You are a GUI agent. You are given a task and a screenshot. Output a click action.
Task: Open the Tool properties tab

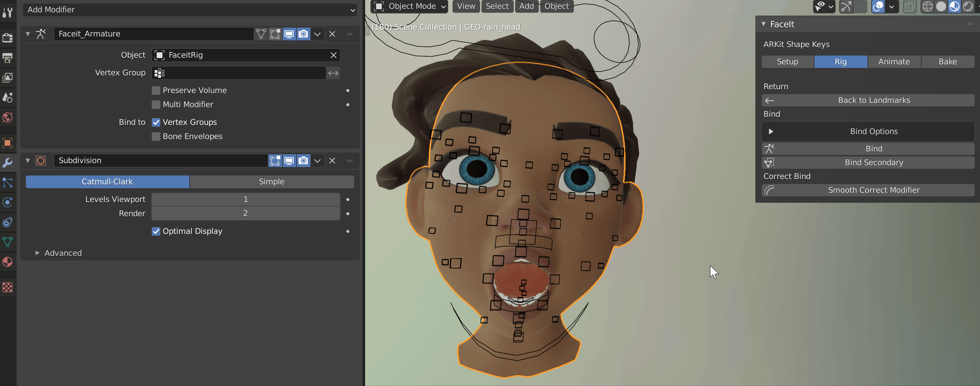[8, 12]
